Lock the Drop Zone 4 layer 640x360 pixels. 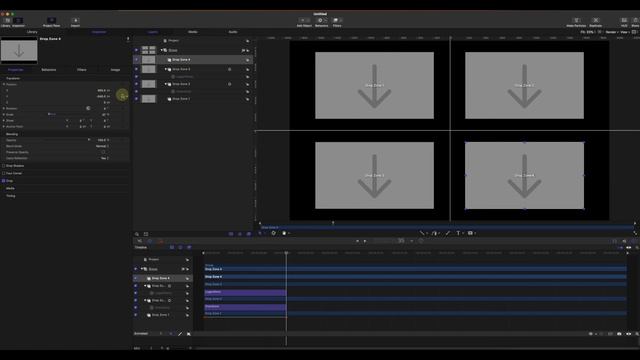[247, 60]
